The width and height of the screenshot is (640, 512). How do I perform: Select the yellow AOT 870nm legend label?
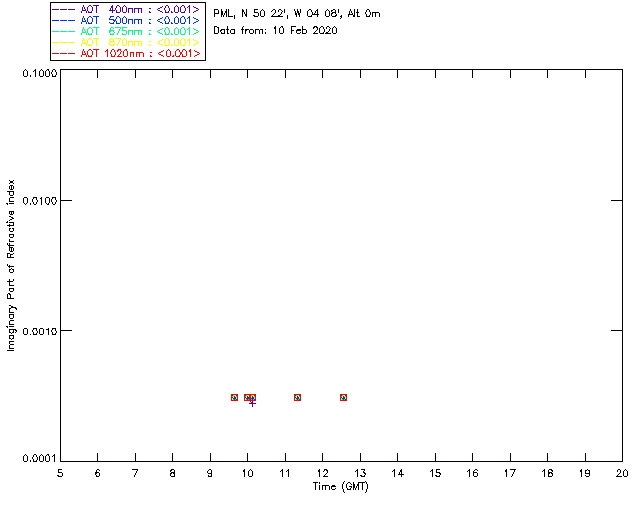click(140, 42)
